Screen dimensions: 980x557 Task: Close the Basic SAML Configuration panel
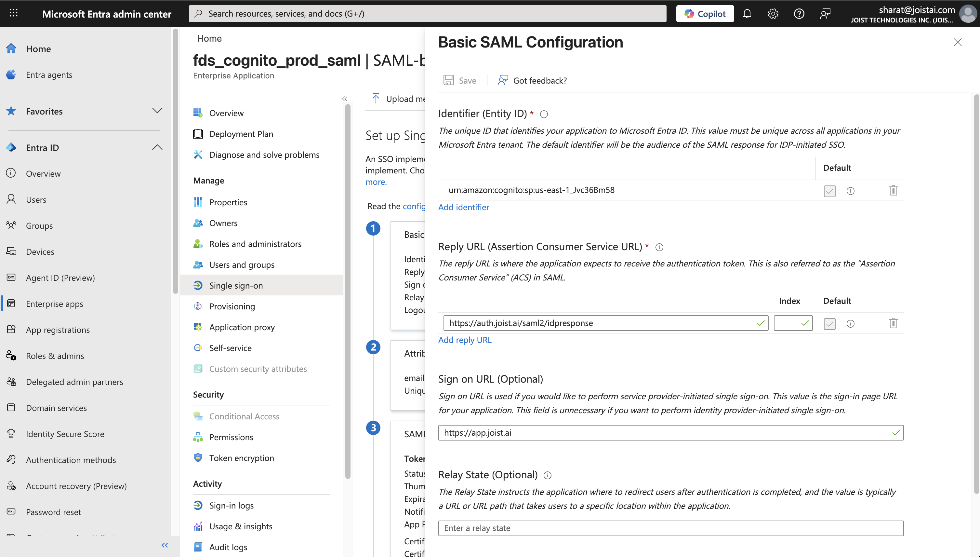coord(958,42)
